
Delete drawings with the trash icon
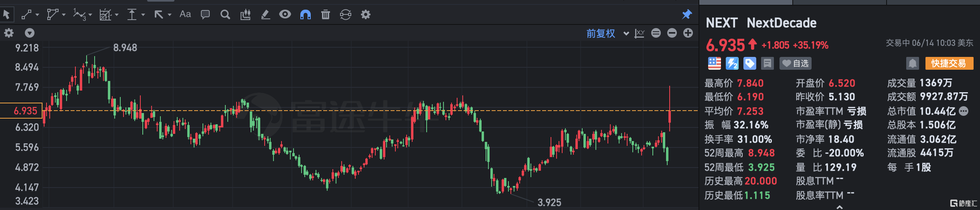pyautogui.click(x=326, y=15)
